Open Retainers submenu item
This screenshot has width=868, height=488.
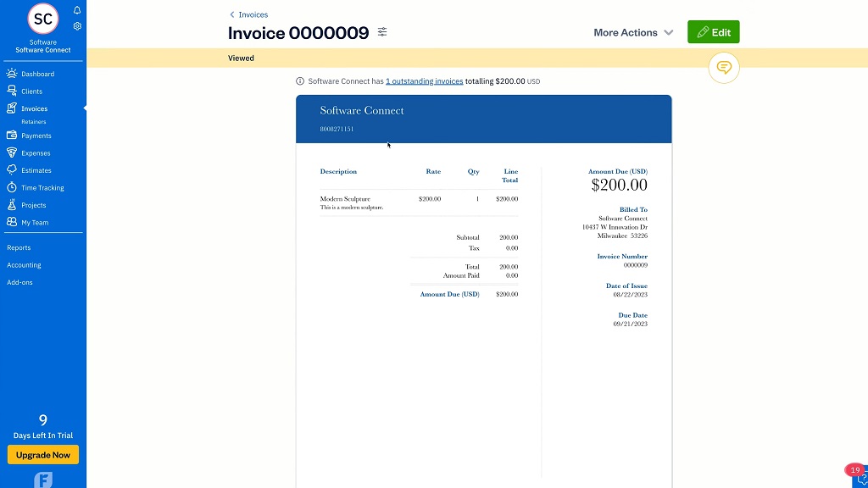[34, 122]
